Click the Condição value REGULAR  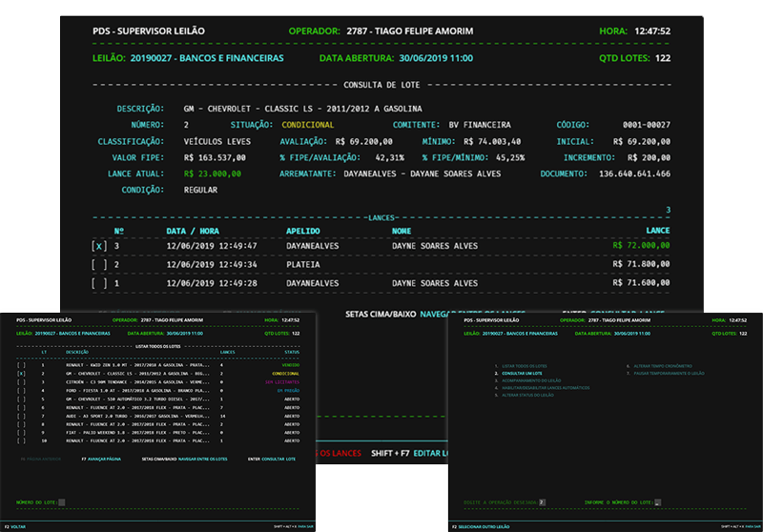coord(200,190)
